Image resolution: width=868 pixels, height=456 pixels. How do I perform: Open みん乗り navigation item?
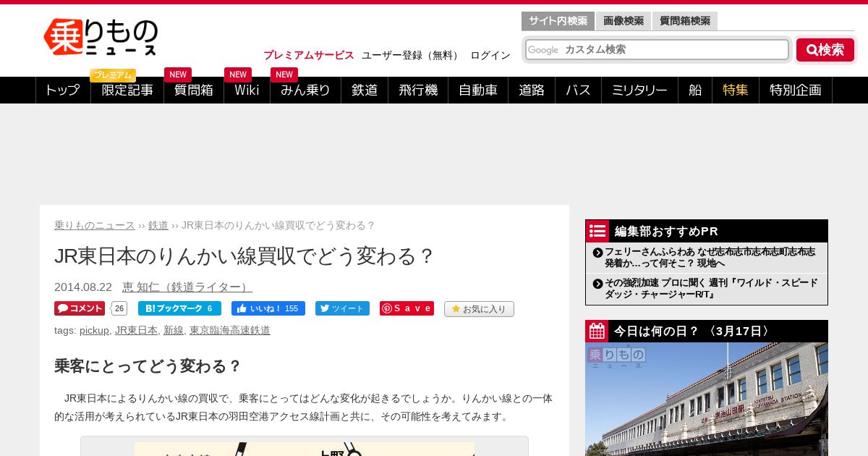pos(305,90)
